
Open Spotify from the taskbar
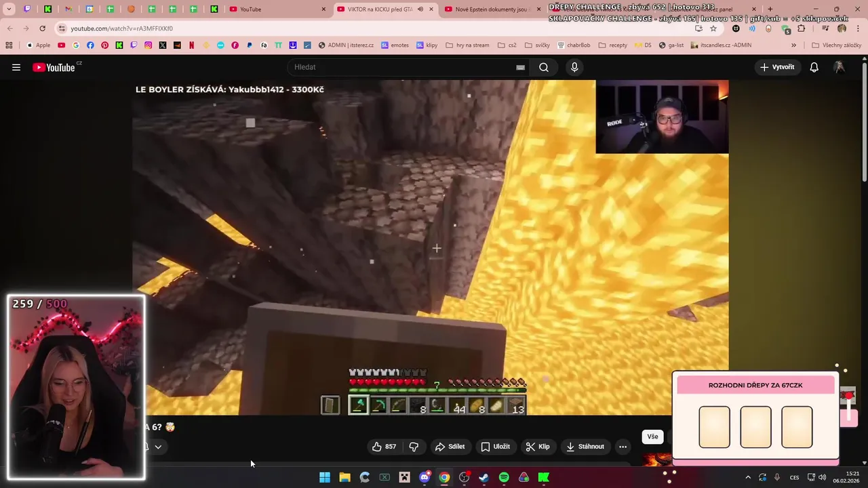(x=504, y=478)
